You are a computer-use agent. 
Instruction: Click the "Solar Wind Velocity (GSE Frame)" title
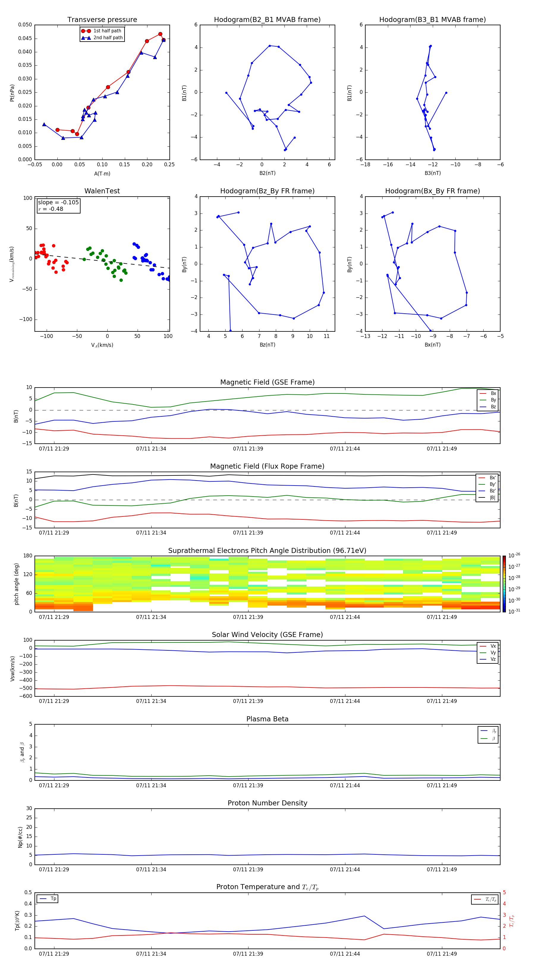[x=267, y=635]
